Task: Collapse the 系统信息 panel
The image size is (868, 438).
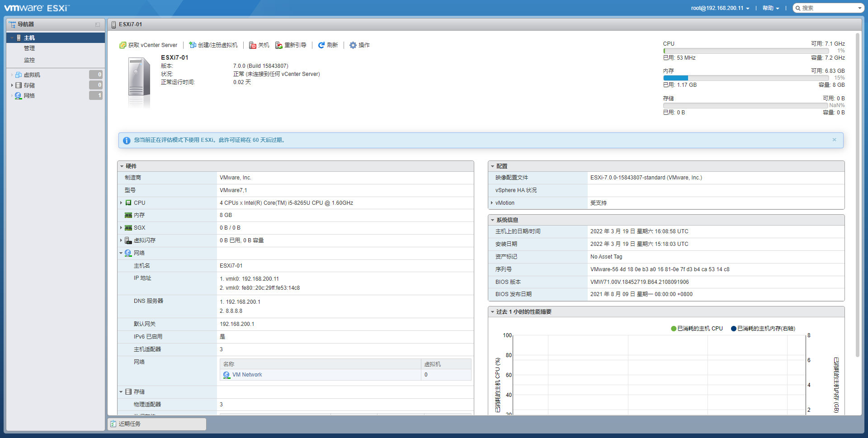Action: [x=492, y=220]
